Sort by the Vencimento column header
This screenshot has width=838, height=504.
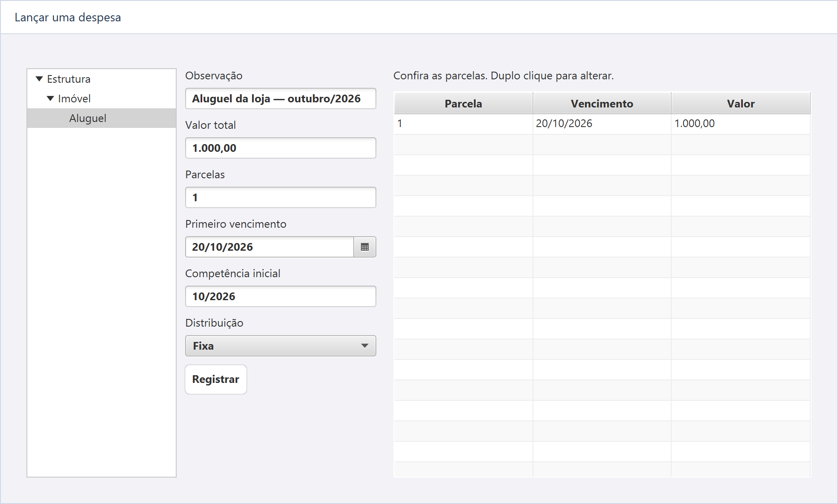602,104
